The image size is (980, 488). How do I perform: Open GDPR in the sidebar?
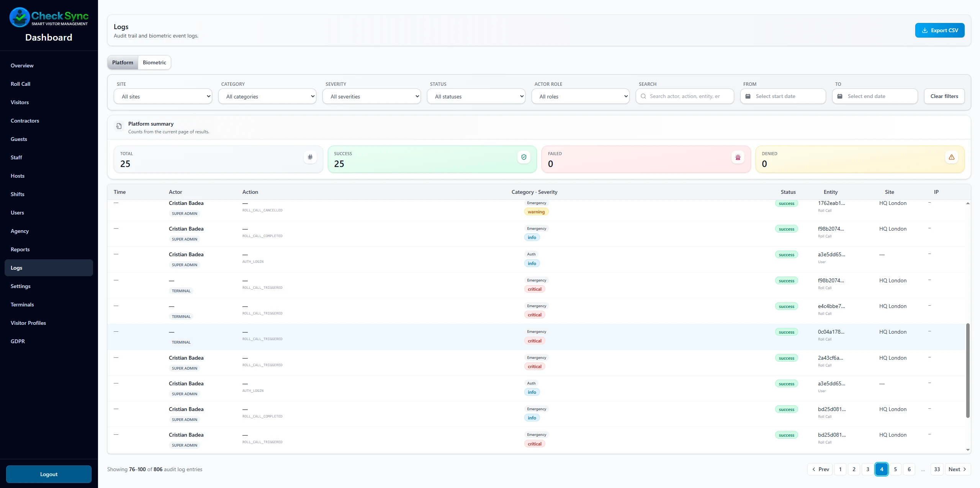point(49,341)
